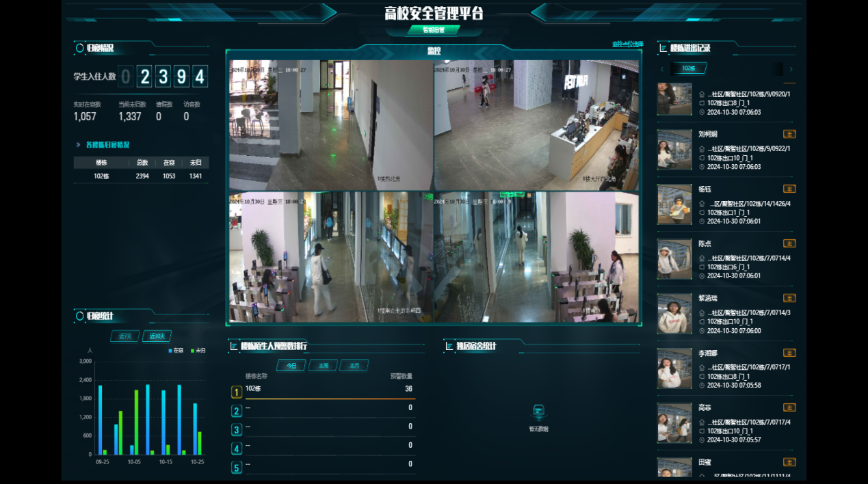Click the 实时在寝数 value 1,057

point(85,117)
